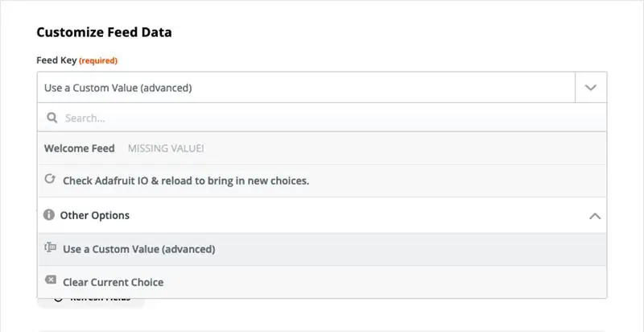This screenshot has width=644, height=332.
Task: Click the orange (required) label
Action: [x=98, y=60]
